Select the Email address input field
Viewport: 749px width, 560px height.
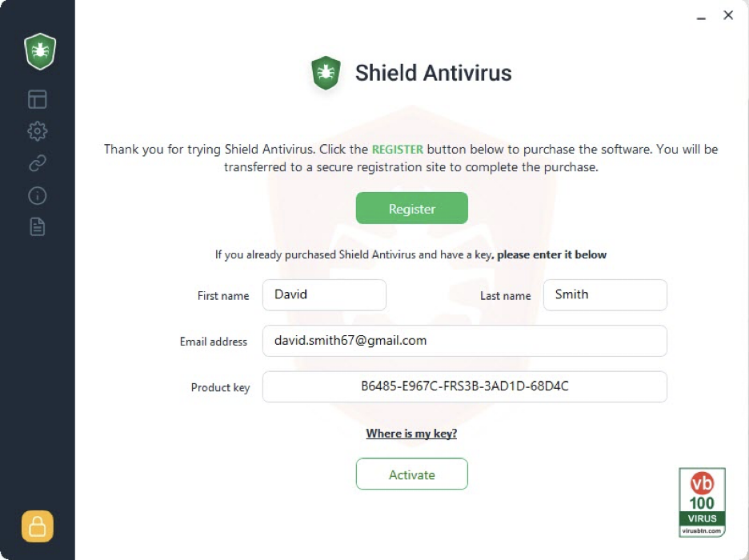click(464, 341)
